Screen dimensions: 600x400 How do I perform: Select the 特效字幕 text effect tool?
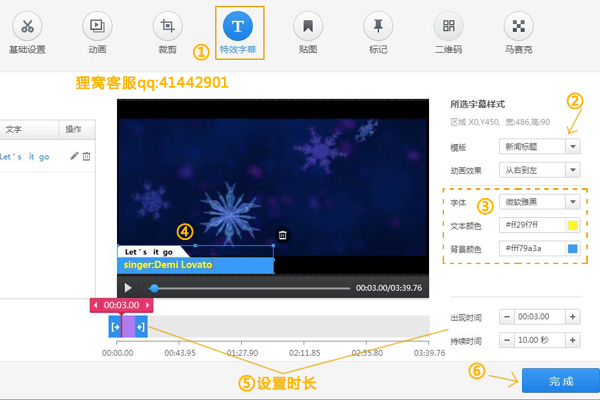click(x=238, y=33)
